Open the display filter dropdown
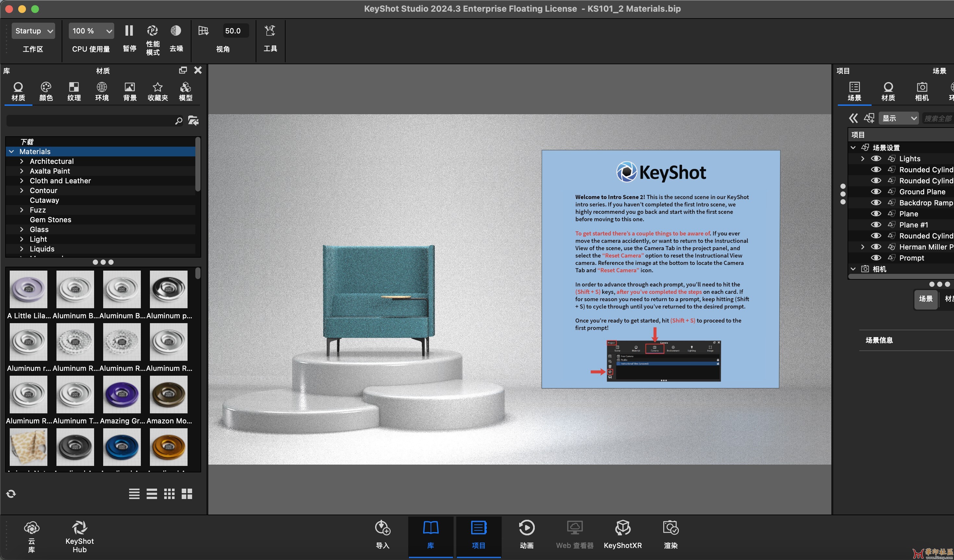Viewport: 954px width, 560px height. click(899, 118)
